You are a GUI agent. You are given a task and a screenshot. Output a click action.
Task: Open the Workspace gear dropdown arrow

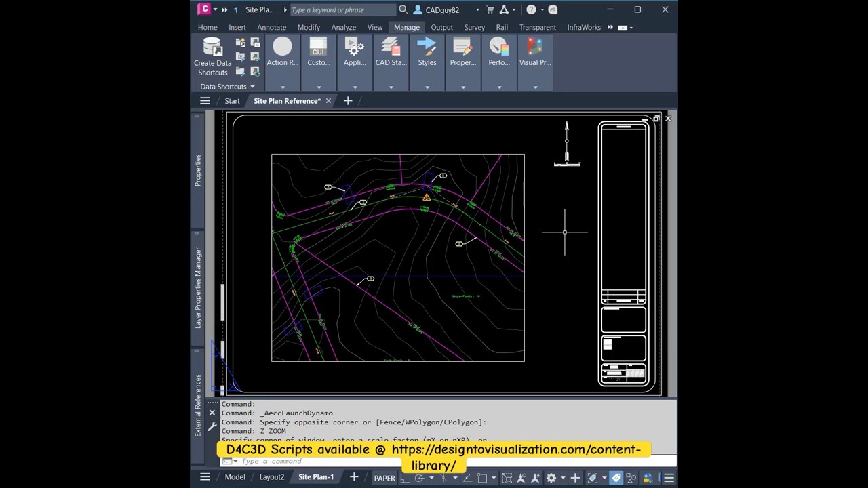tap(563, 478)
